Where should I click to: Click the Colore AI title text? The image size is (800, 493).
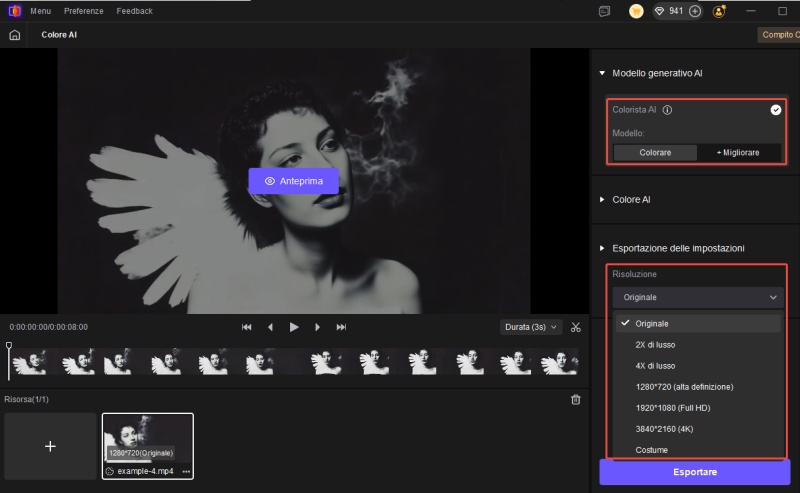click(59, 35)
